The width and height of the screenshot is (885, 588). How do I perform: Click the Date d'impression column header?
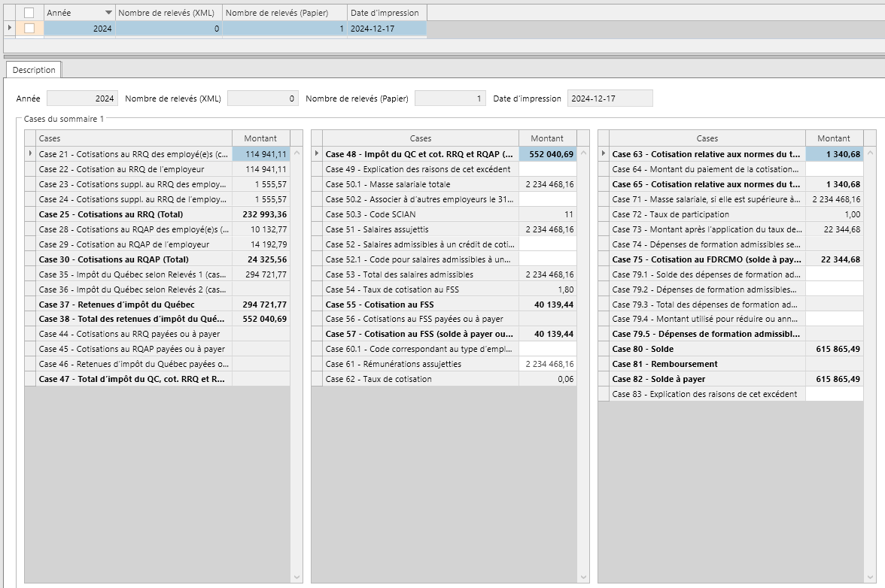point(387,13)
